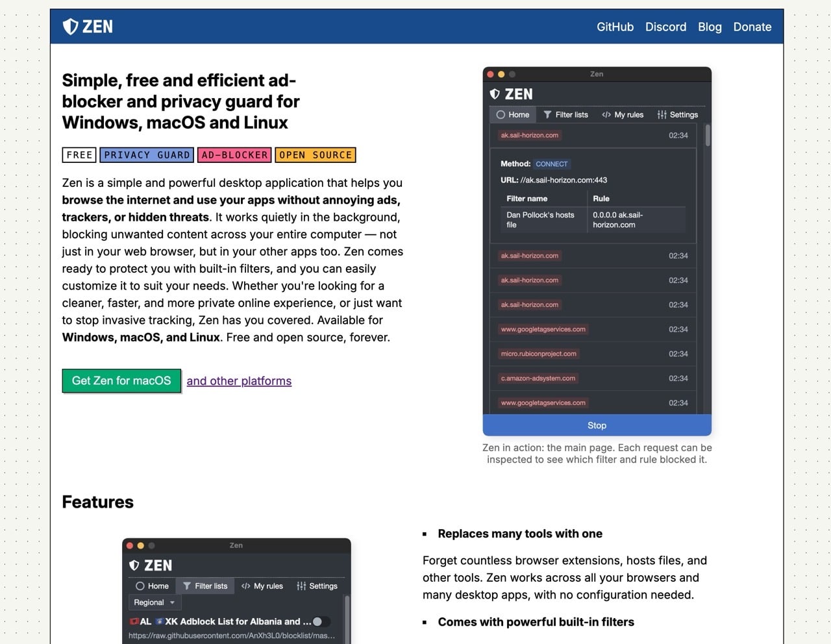Click the Albania flag icon in filter list

(x=134, y=621)
